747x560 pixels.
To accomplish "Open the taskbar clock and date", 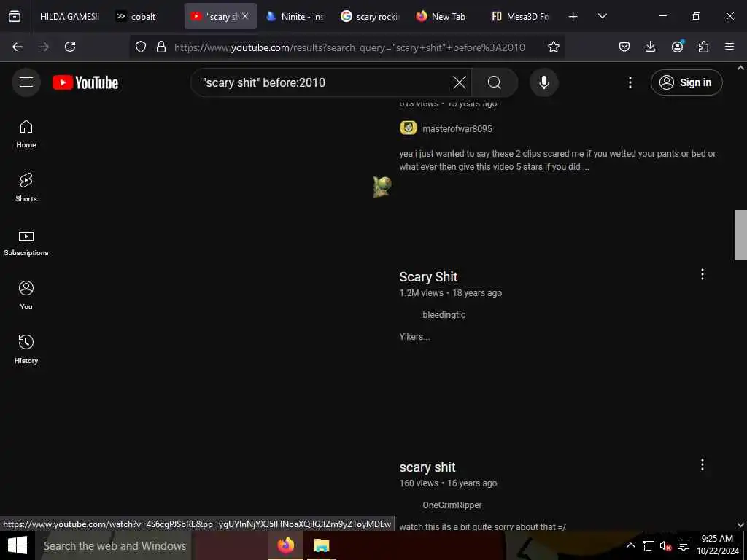I will point(717,545).
